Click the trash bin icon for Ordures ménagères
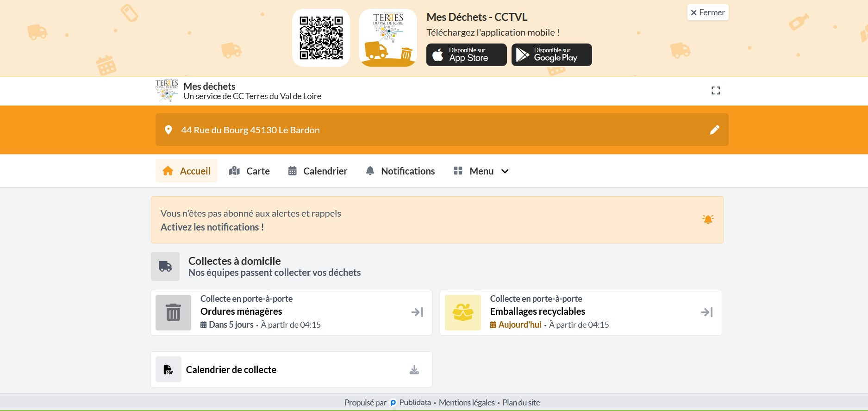 click(x=173, y=312)
